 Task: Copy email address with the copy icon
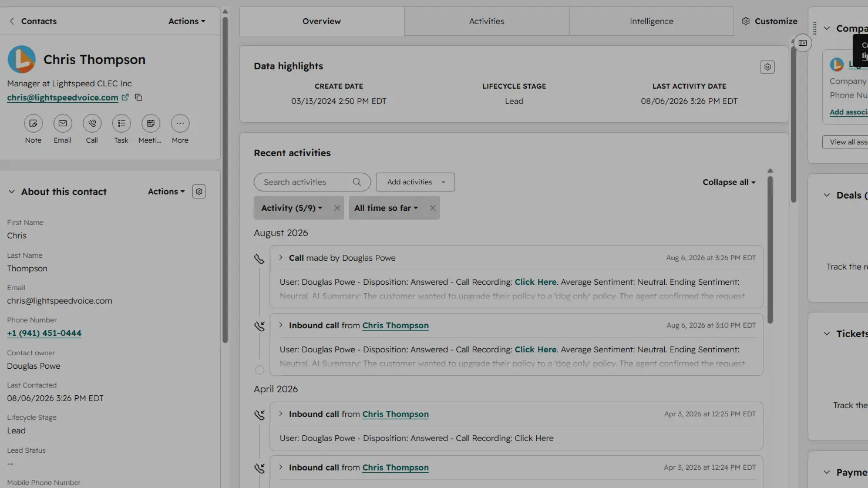[x=139, y=97]
